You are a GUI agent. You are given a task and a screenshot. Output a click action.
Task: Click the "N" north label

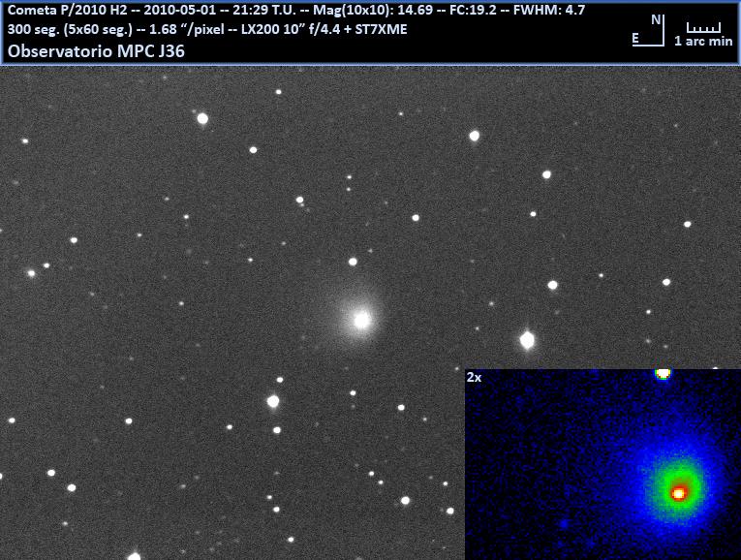click(x=656, y=19)
